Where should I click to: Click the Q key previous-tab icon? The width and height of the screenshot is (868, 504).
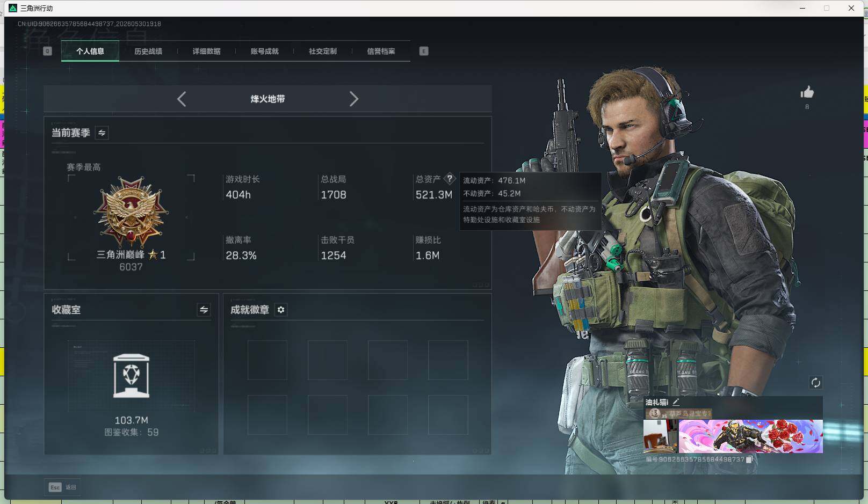tap(47, 51)
